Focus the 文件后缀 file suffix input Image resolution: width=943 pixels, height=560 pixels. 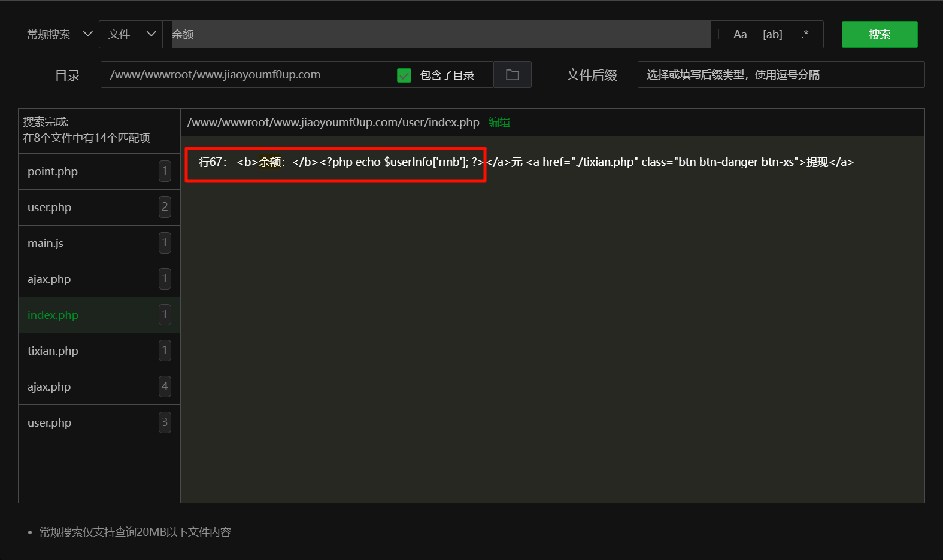pyautogui.click(x=780, y=75)
